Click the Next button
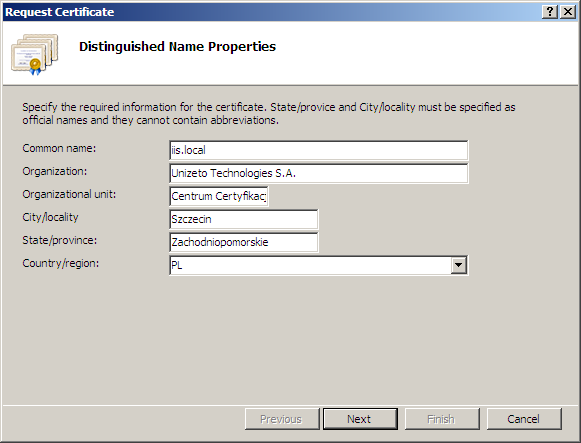The image size is (581, 443). [x=360, y=419]
